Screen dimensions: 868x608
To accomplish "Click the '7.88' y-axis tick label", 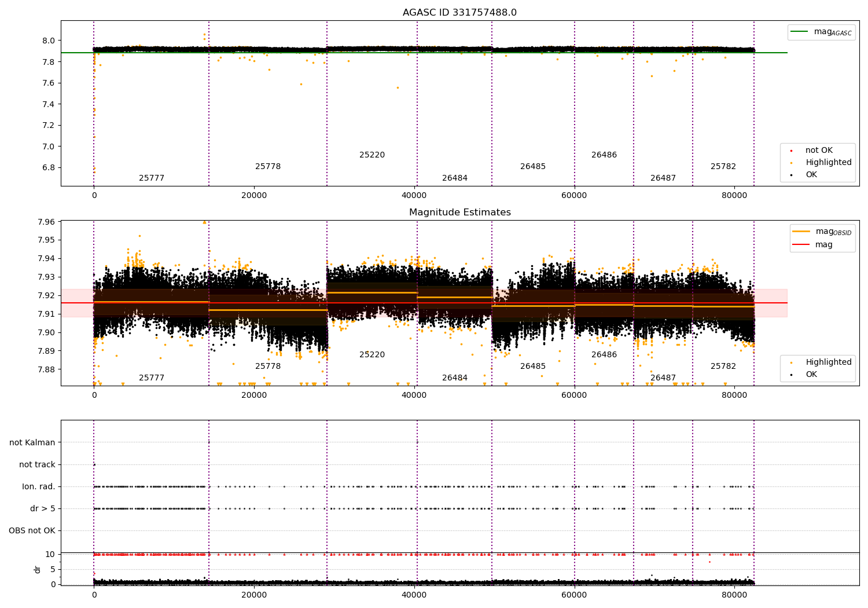I will (x=46, y=370).
